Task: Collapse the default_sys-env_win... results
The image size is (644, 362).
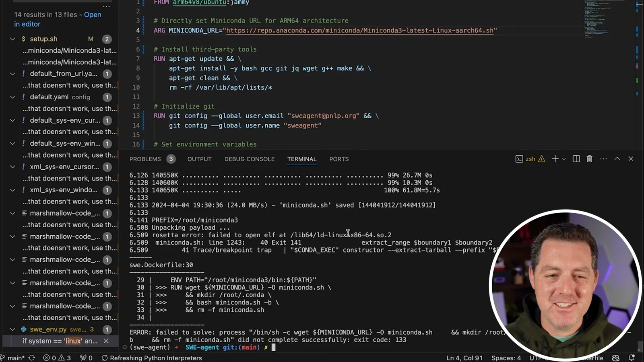Action: (x=12, y=143)
